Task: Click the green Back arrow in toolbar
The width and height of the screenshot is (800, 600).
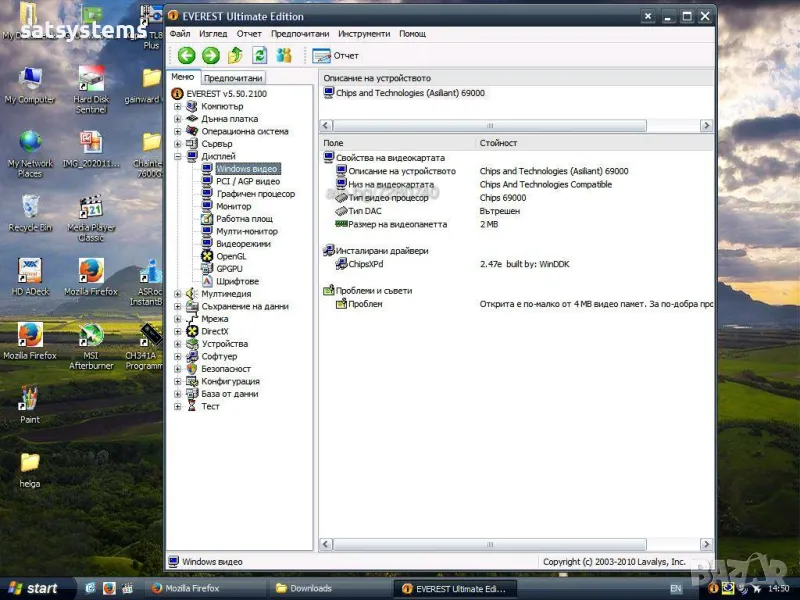Action: [186, 56]
